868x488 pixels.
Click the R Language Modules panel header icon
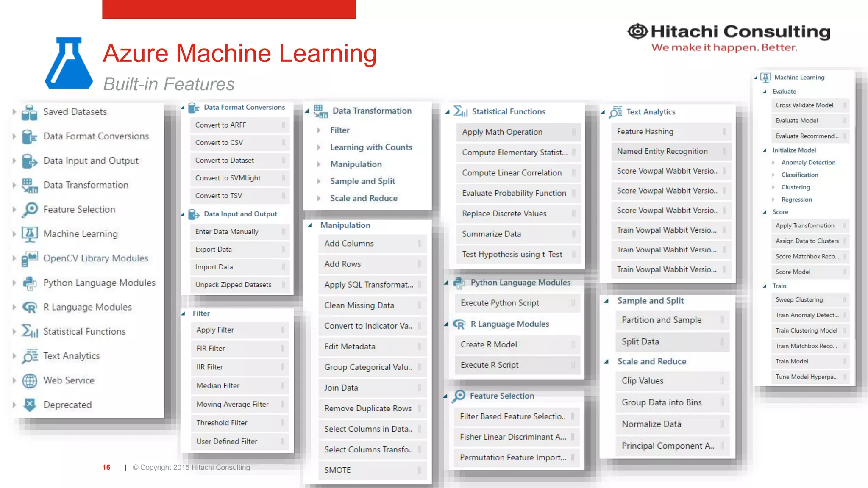point(459,324)
